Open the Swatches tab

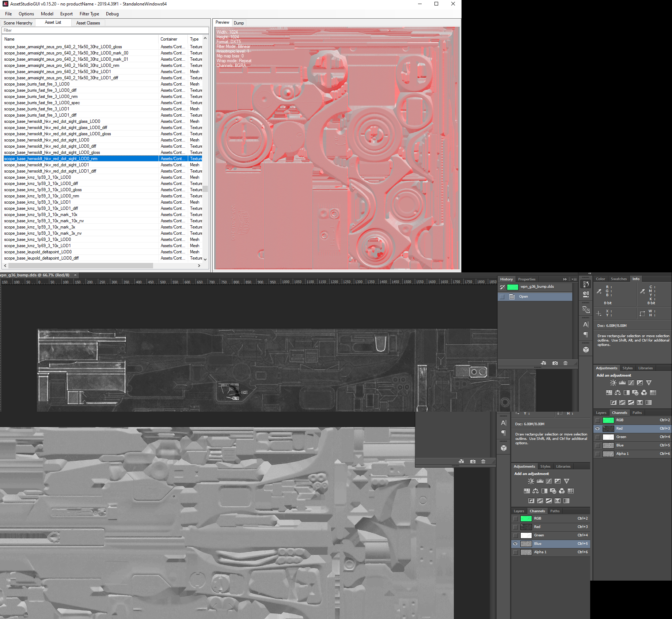(x=619, y=279)
